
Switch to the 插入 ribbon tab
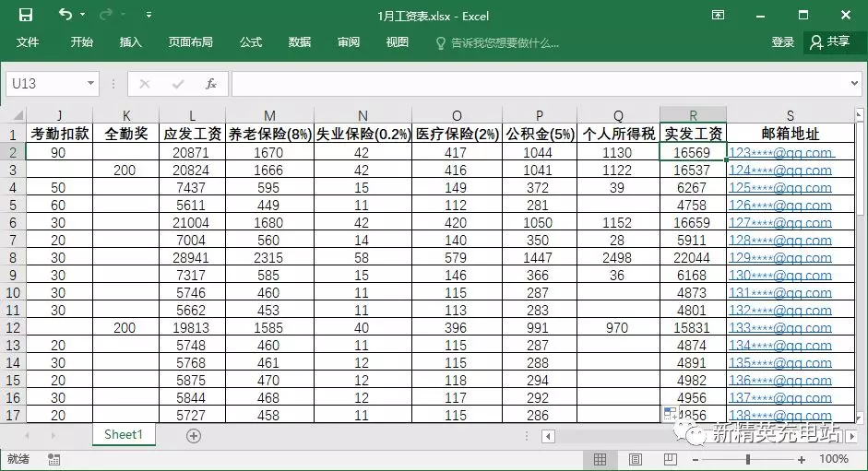click(x=131, y=42)
